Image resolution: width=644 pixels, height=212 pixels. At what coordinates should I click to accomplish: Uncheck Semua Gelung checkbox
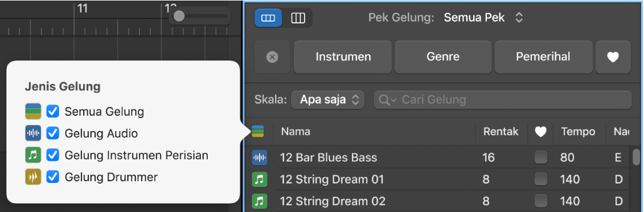tap(52, 111)
